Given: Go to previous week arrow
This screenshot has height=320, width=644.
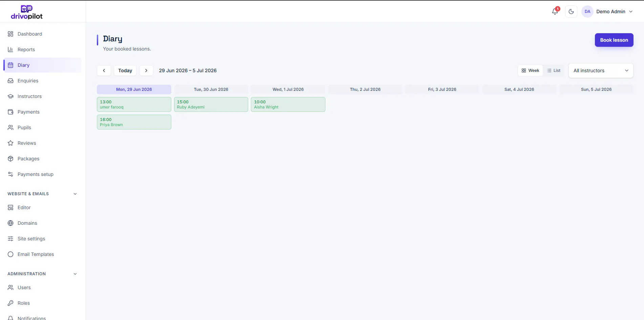Looking at the screenshot, I should coord(104,71).
